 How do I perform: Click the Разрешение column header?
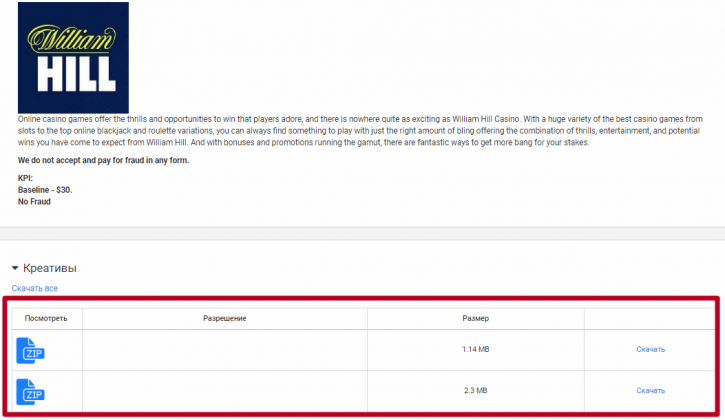(225, 318)
